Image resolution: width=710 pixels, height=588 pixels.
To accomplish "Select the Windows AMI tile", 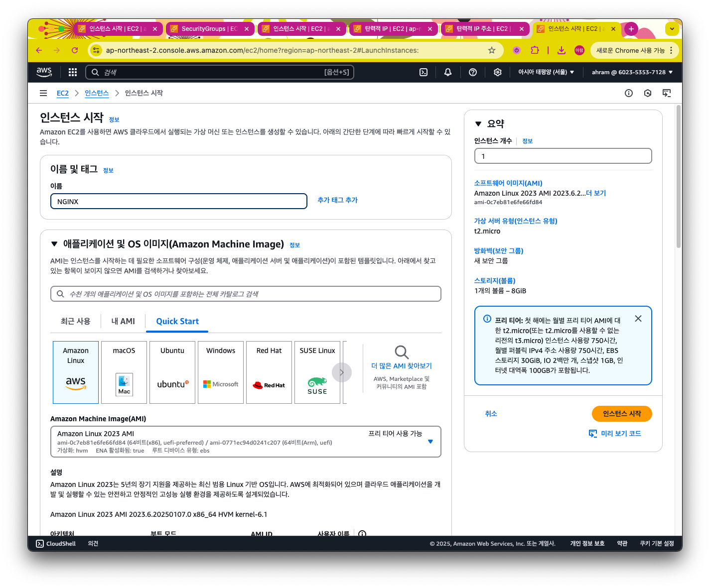I will (221, 372).
